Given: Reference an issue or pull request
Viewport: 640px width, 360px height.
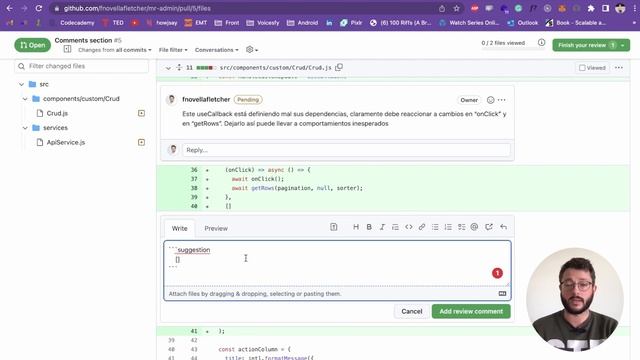Looking at the screenshot, I should 489,227.
